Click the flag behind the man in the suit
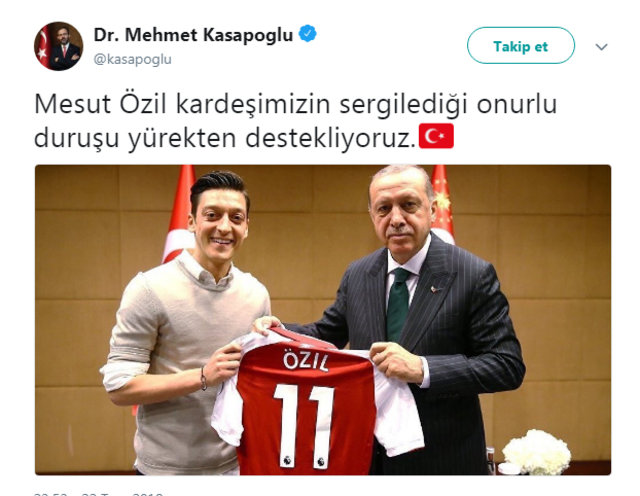 click(442, 202)
